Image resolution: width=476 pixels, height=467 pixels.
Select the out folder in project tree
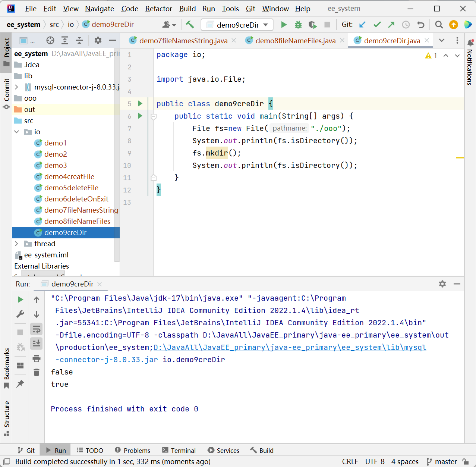tap(29, 109)
